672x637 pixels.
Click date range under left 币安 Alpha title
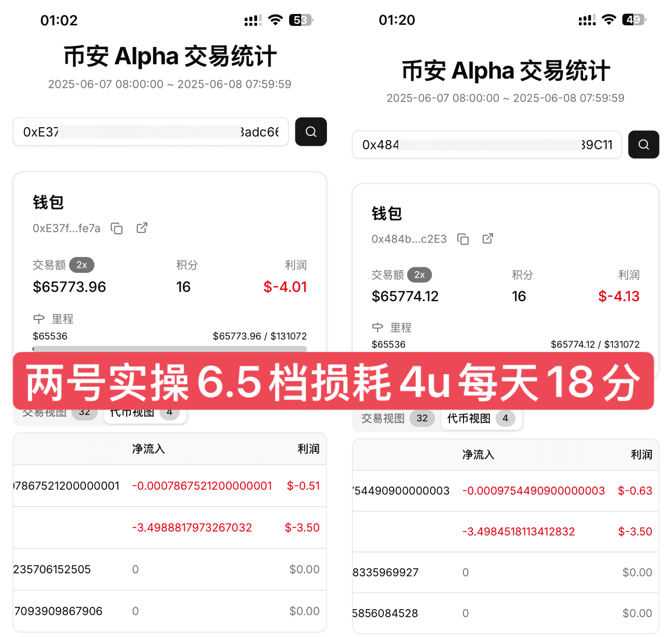tap(170, 84)
